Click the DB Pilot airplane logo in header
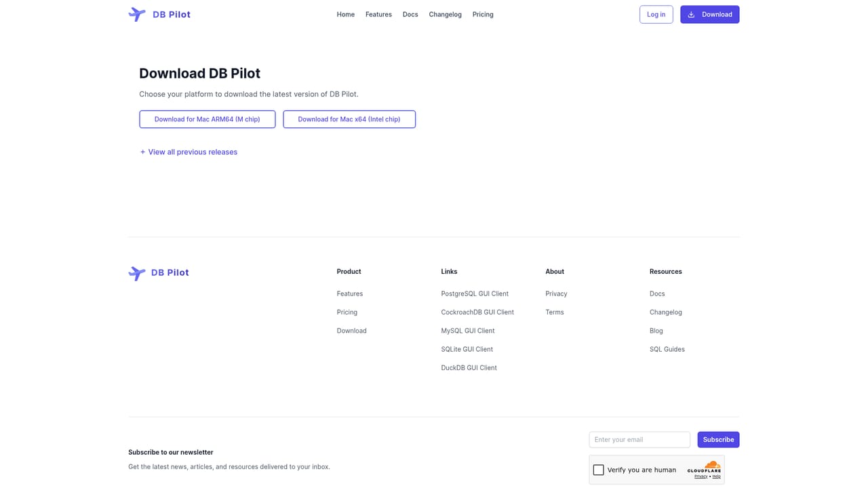 (x=137, y=14)
